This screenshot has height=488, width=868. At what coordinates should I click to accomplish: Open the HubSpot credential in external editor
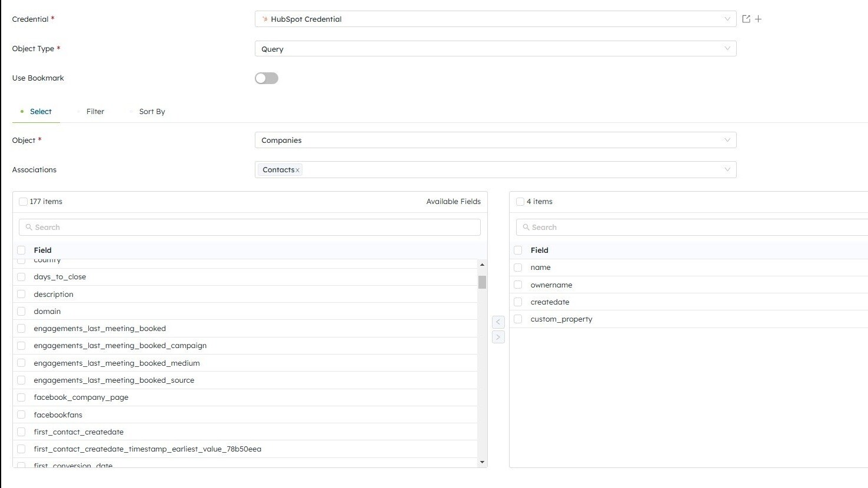click(x=746, y=19)
